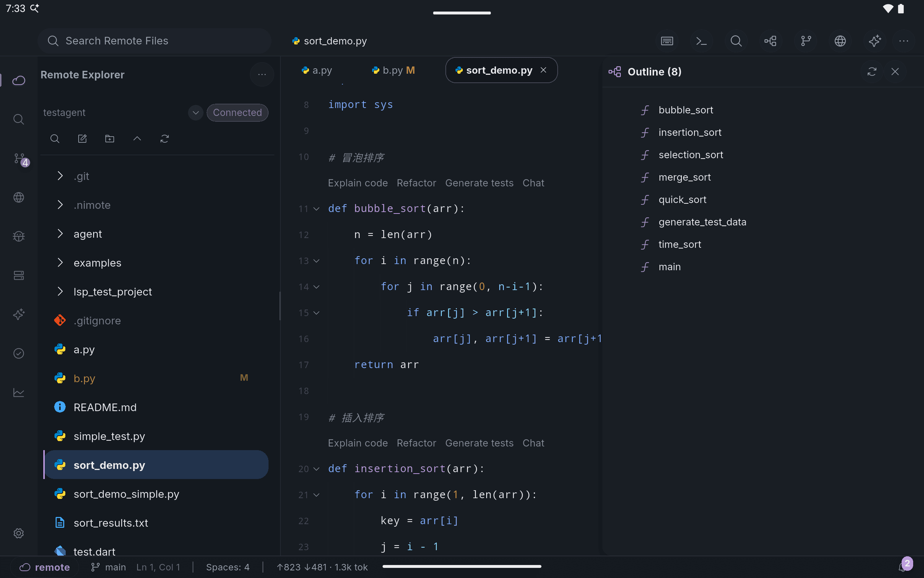
Task: Jump to quick_sort in Outline
Action: [682, 199]
